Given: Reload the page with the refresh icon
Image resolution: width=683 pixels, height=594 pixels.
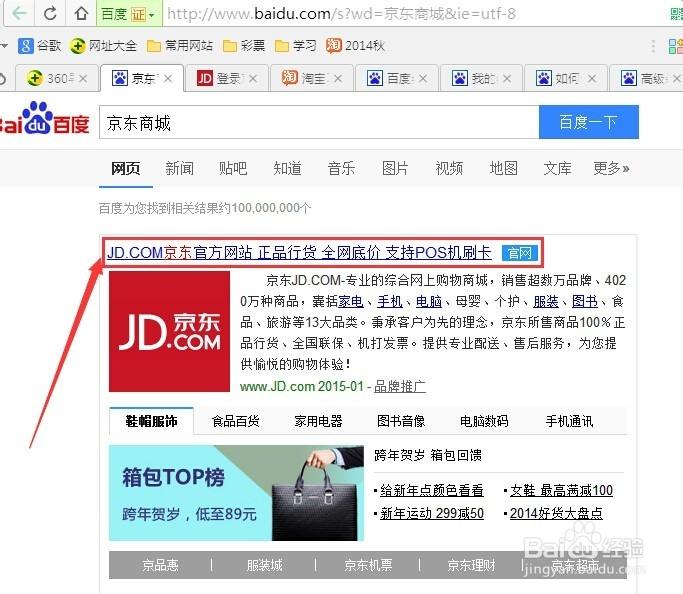Looking at the screenshot, I should 50,13.
